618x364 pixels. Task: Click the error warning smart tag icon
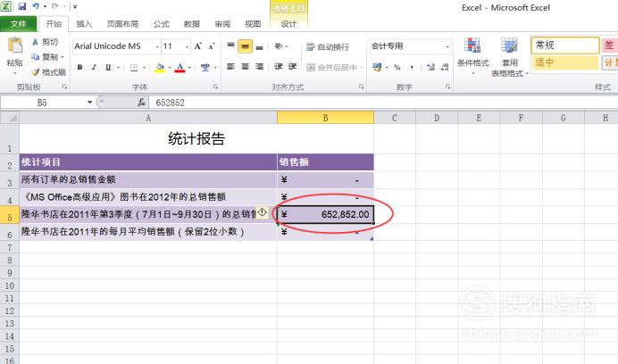coord(262,212)
